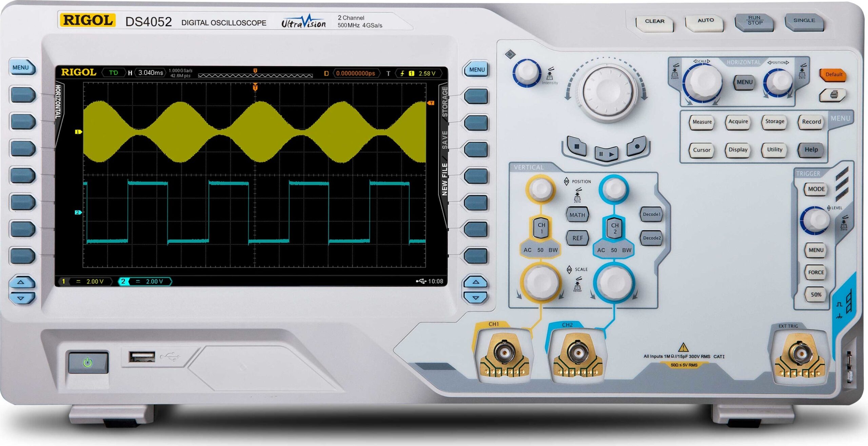Click the right page-down arrow button
Image resolution: width=868 pixels, height=446 pixels.
(x=476, y=298)
